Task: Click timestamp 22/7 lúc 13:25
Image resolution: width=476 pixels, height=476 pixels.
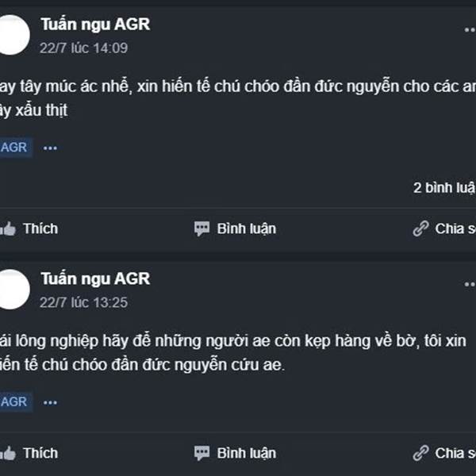Action: [x=83, y=302]
